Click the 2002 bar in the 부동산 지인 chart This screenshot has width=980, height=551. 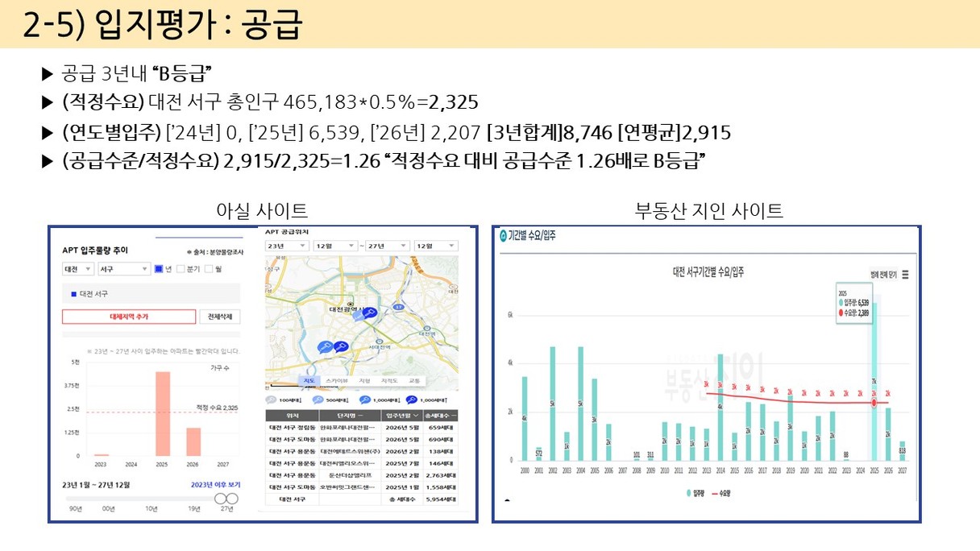point(553,404)
